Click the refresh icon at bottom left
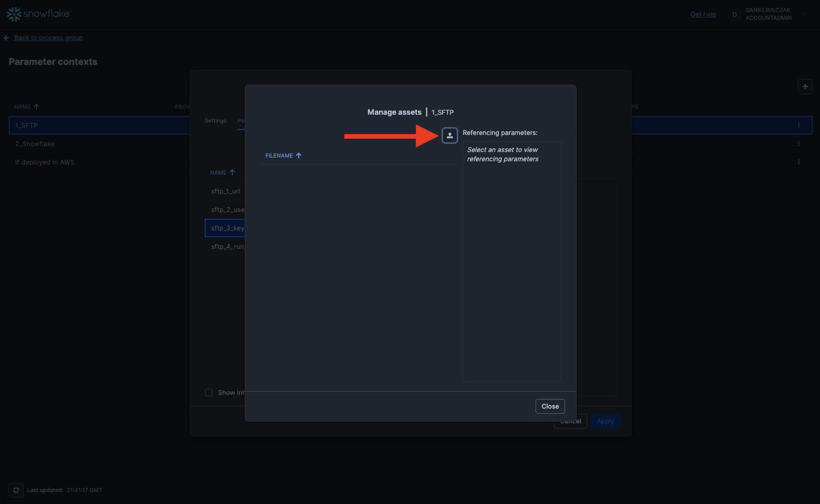This screenshot has height=504, width=820. 16,490
